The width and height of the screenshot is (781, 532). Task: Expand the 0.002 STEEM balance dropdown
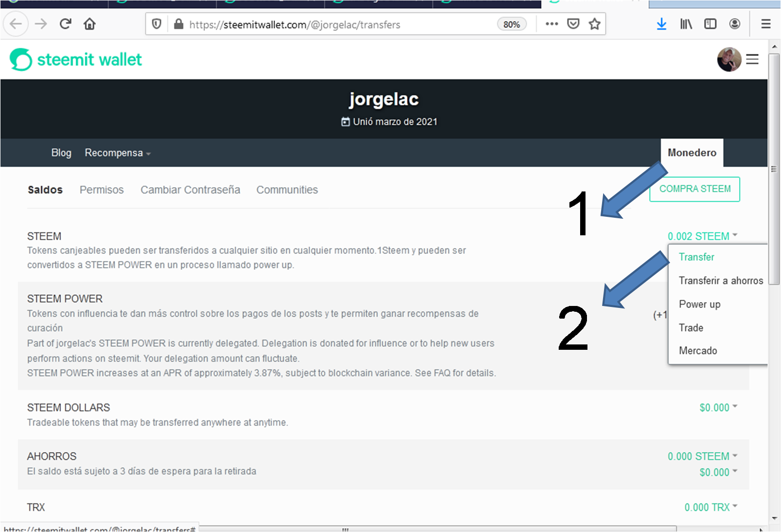(x=703, y=236)
